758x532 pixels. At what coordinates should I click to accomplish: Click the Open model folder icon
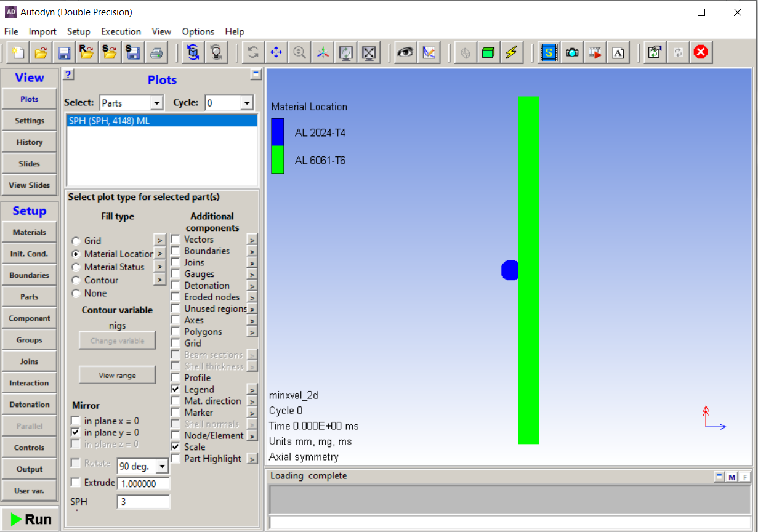tap(41, 53)
